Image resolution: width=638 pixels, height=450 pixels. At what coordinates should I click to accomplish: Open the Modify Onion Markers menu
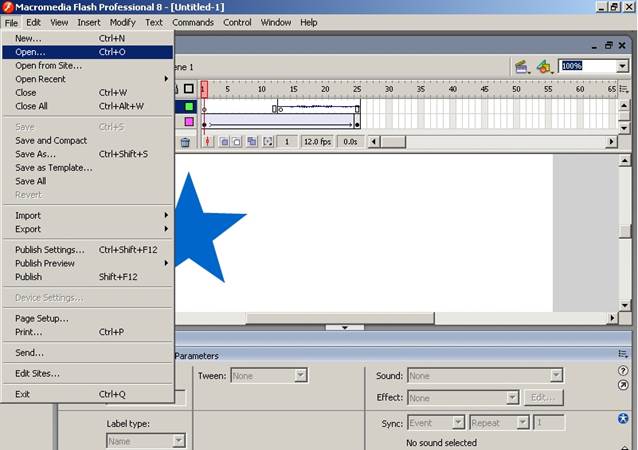coord(268,142)
